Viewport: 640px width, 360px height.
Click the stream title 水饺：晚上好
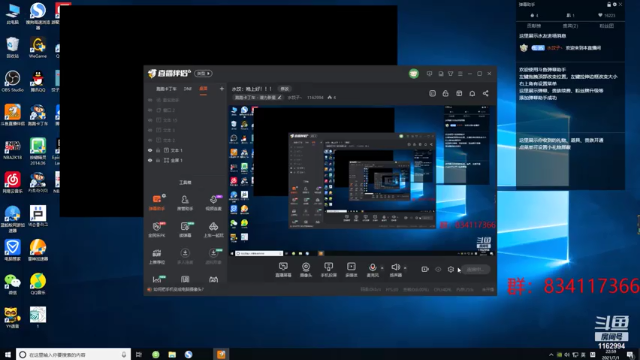(252, 89)
